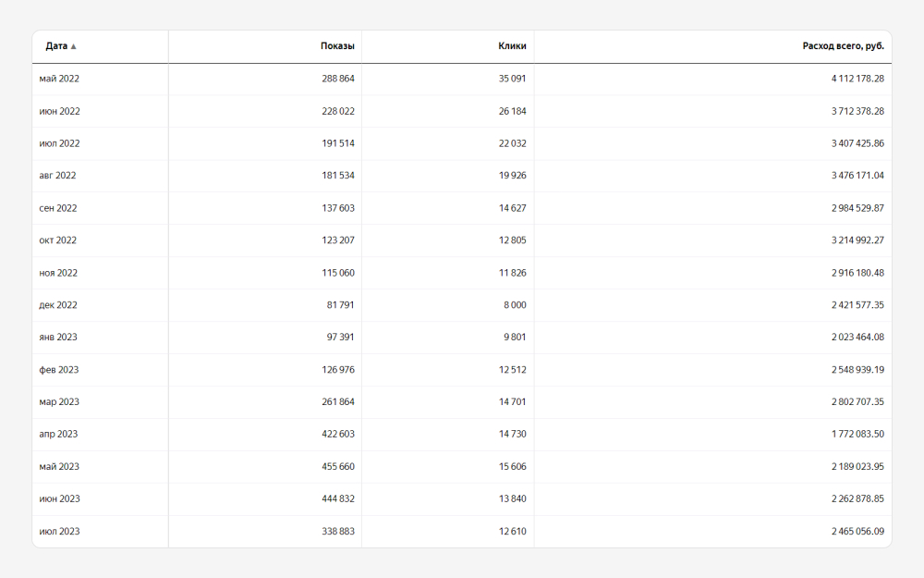Click the Показы column header
This screenshot has width=924, height=578.
(x=337, y=46)
